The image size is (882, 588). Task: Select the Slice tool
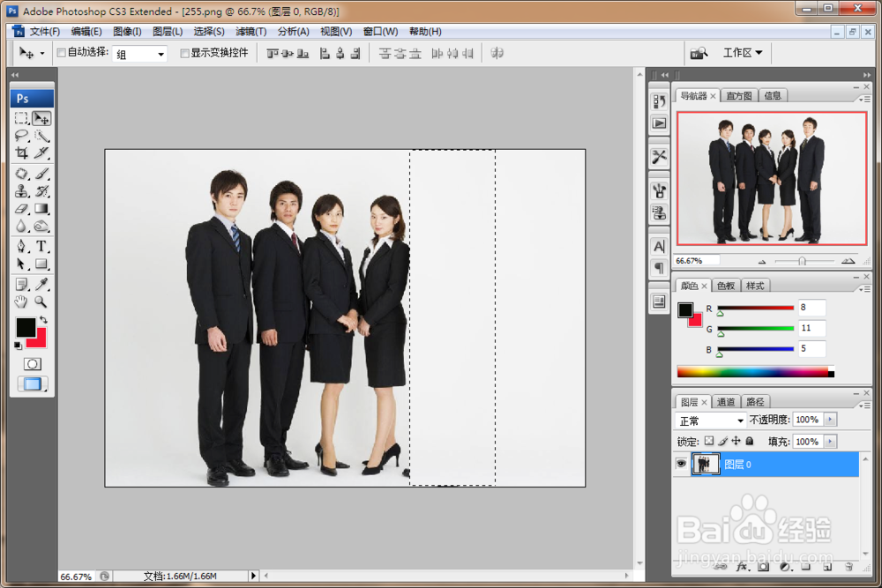41,153
